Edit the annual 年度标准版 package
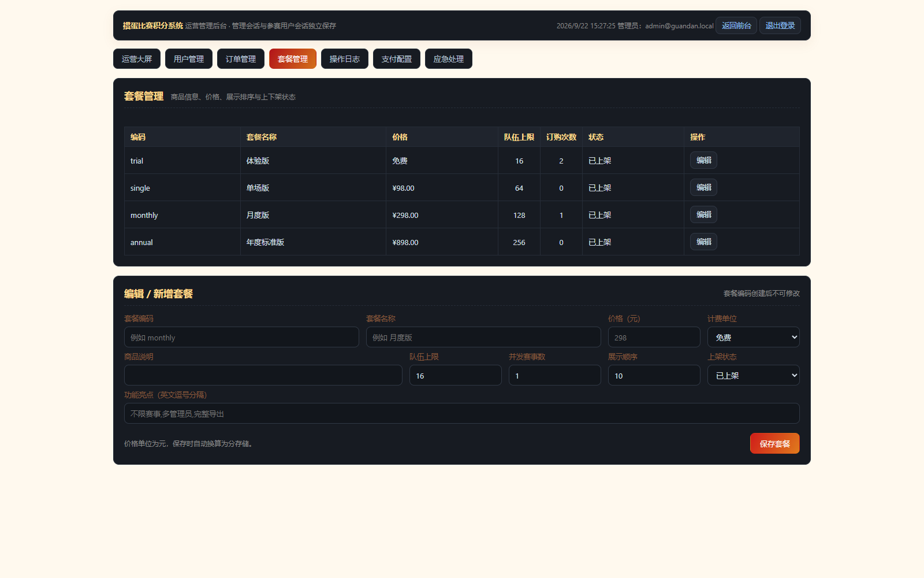This screenshot has width=924, height=578. coord(703,242)
